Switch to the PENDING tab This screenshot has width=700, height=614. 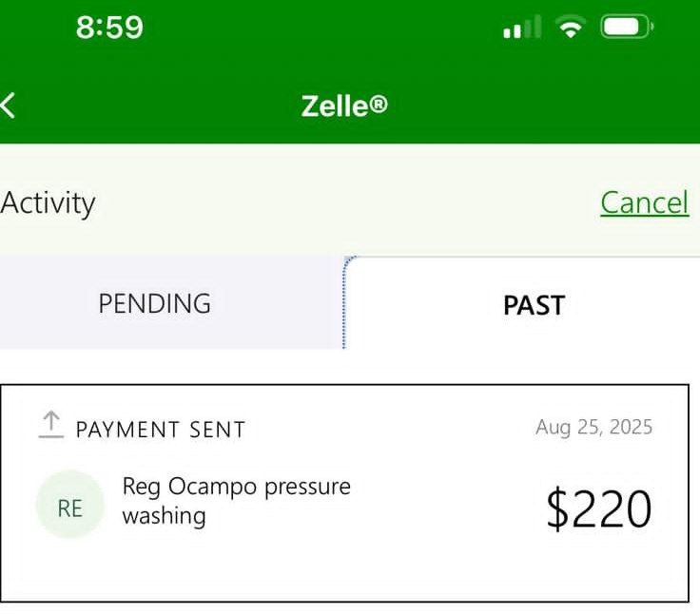point(154,304)
